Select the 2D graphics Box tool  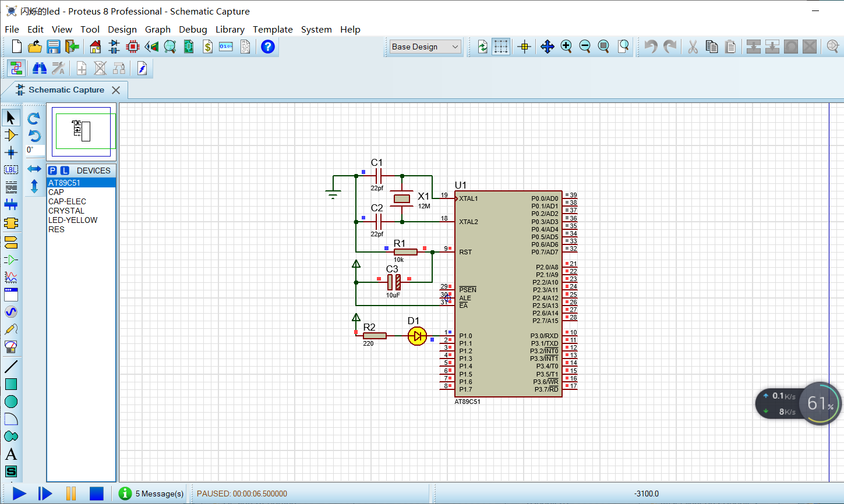pos(11,384)
